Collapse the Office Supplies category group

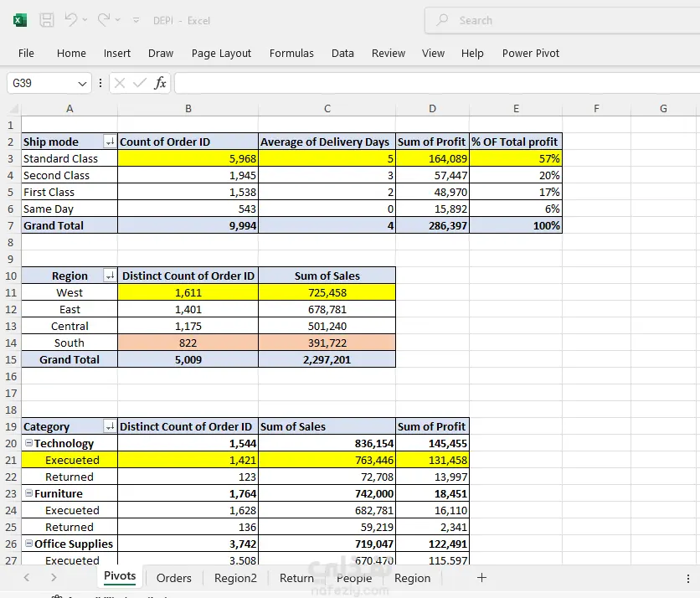coord(28,544)
